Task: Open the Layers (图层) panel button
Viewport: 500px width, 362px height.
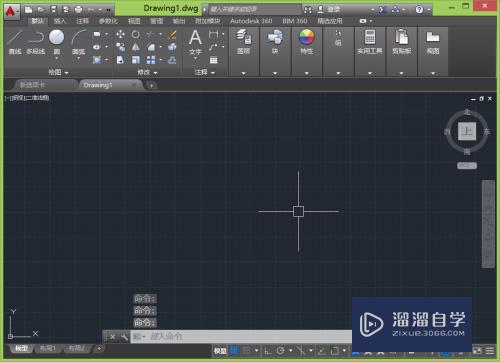Action: click(244, 42)
